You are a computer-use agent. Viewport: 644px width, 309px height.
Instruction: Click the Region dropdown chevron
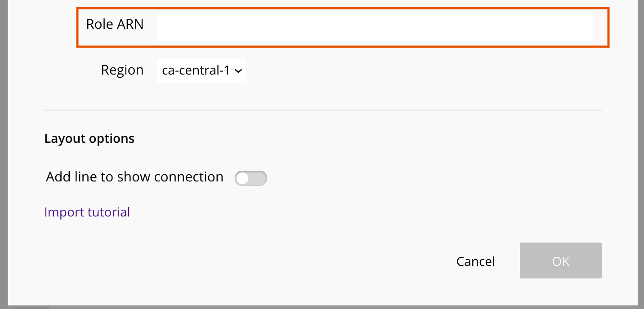point(238,71)
